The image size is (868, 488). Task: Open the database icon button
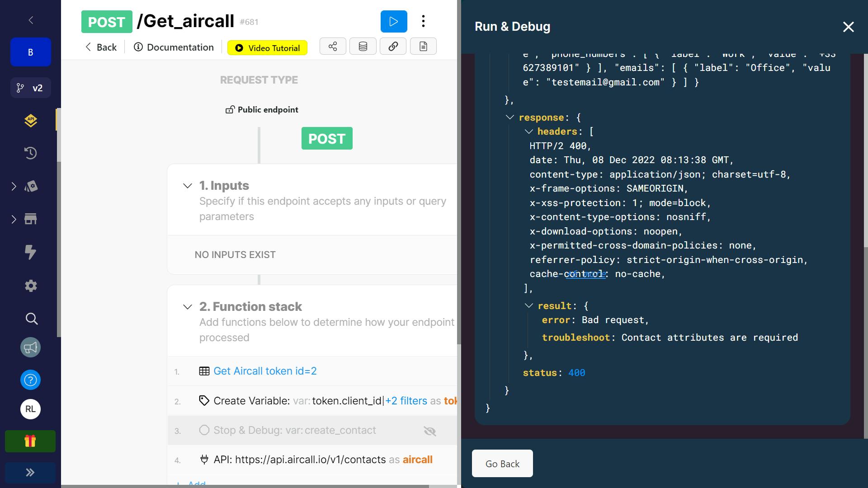(363, 47)
